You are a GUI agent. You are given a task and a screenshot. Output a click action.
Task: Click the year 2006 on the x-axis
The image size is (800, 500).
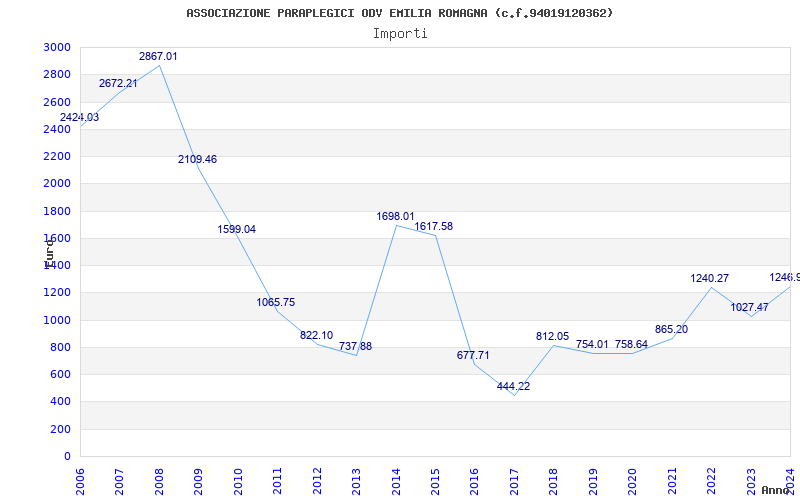pyautogui.click(x=80, y=482)
